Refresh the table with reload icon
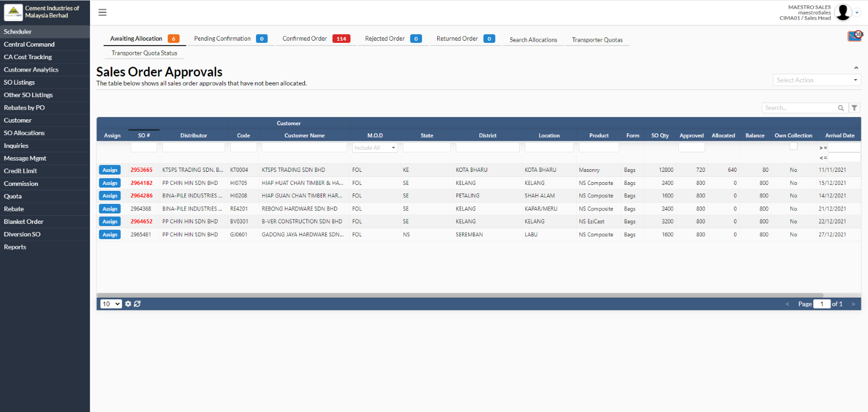The height and width of the screenshot is (412, 868). [x=137, y=304]
